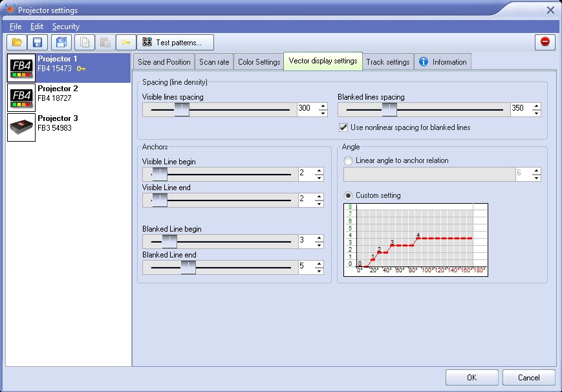Image resolution: width=562 pixels, height=392 pixels.
Task: Switch to the Scan rate tab
Action: [214, 62]
